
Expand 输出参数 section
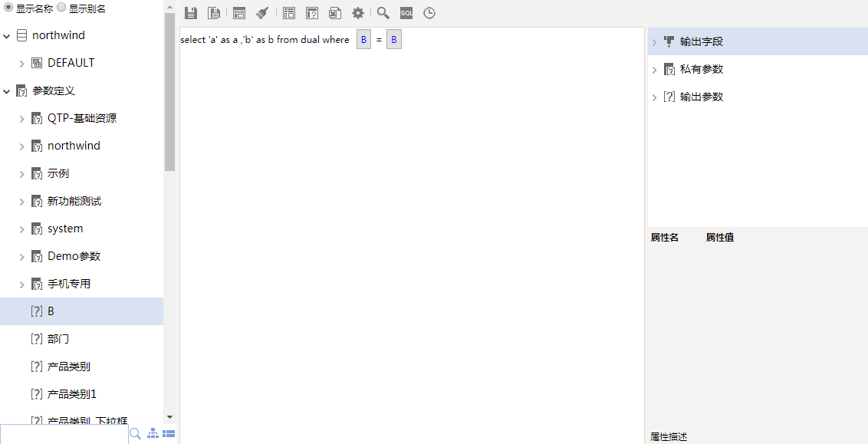point(654,97)
